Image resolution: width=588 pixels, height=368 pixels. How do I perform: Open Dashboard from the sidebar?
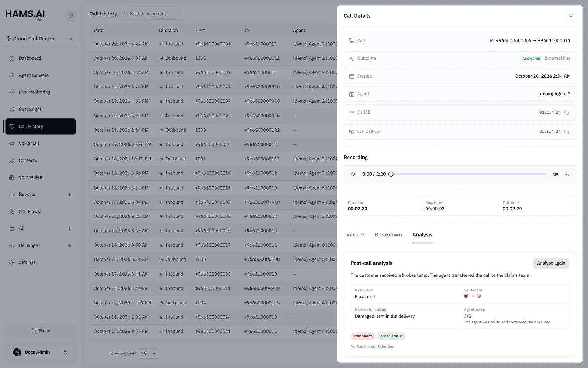(40, 58)
